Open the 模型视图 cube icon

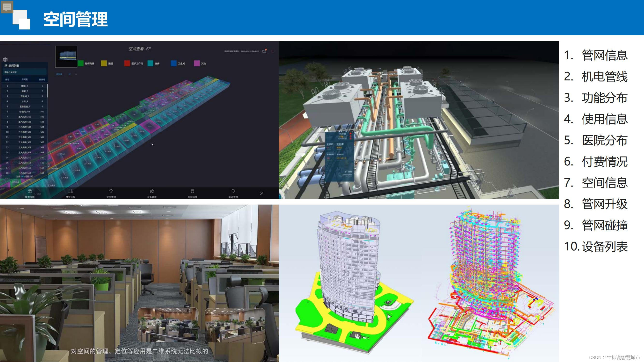pyautogui.click(x=30, y=192)
